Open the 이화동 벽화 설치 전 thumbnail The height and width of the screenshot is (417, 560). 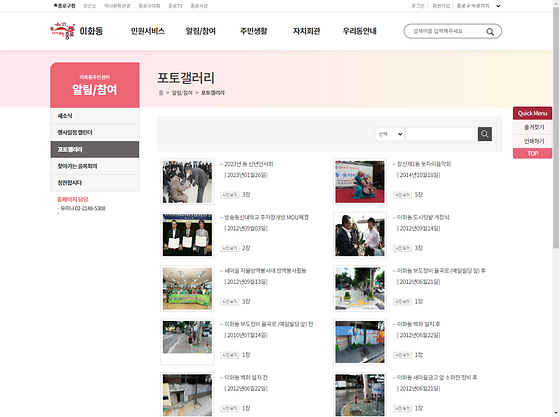click(x=187, y=395)
